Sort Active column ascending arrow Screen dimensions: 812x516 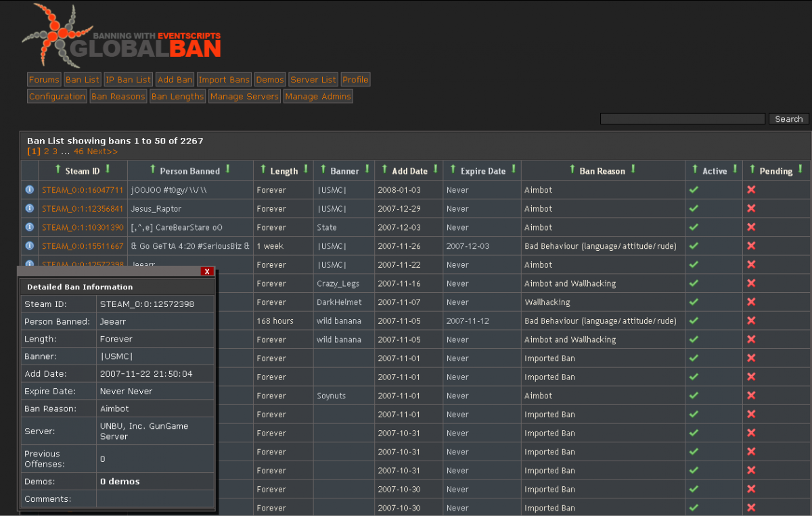[x=695, y=169]
